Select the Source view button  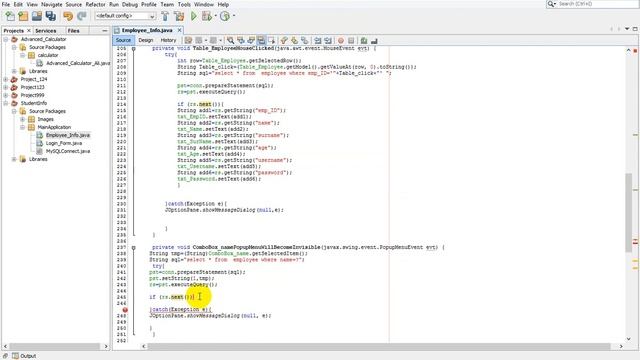tap(123, 40)
